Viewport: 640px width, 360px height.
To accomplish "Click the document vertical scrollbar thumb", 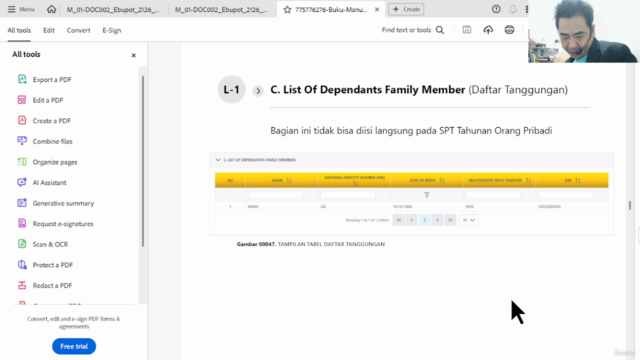I will click(x=630, y=205).
